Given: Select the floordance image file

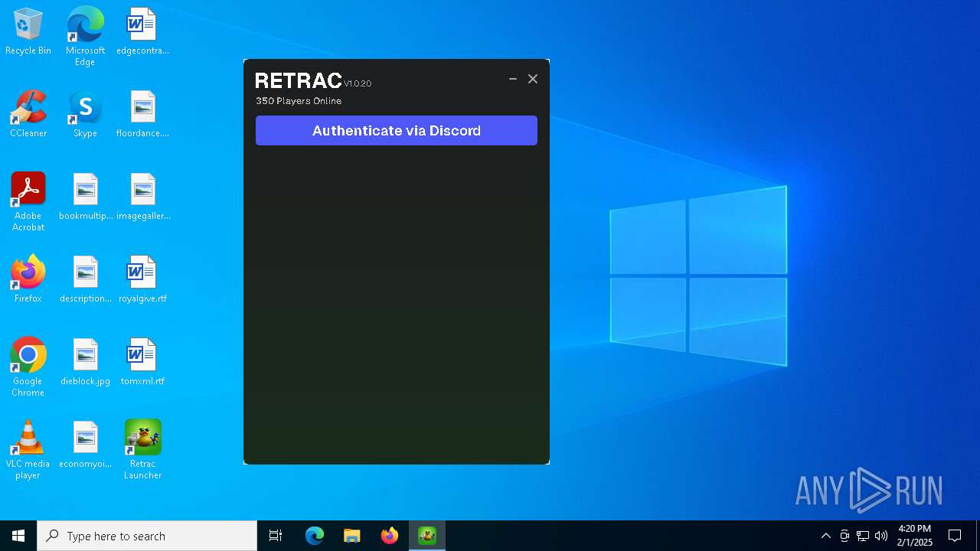Looking at the screenshot, I should [x=142, y=115].
